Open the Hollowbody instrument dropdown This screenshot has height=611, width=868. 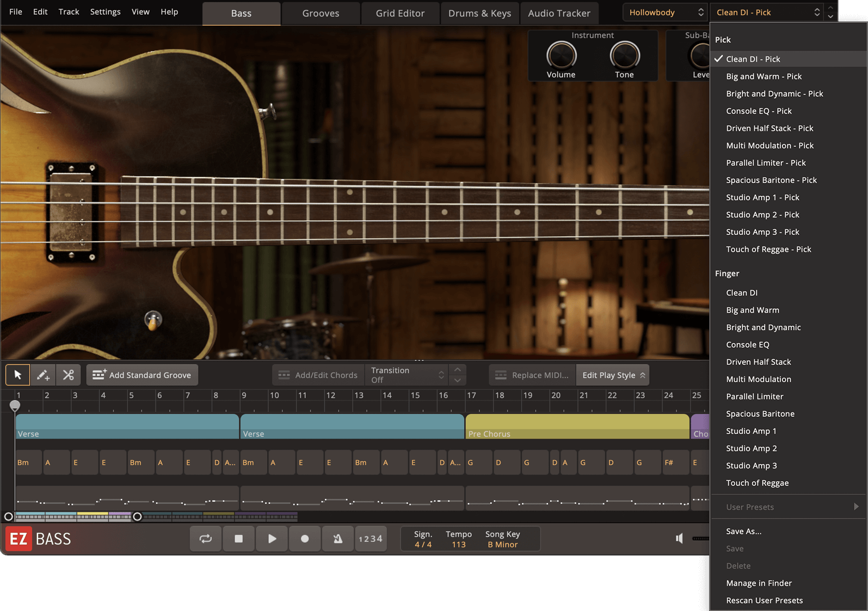[x=665, y=12]
